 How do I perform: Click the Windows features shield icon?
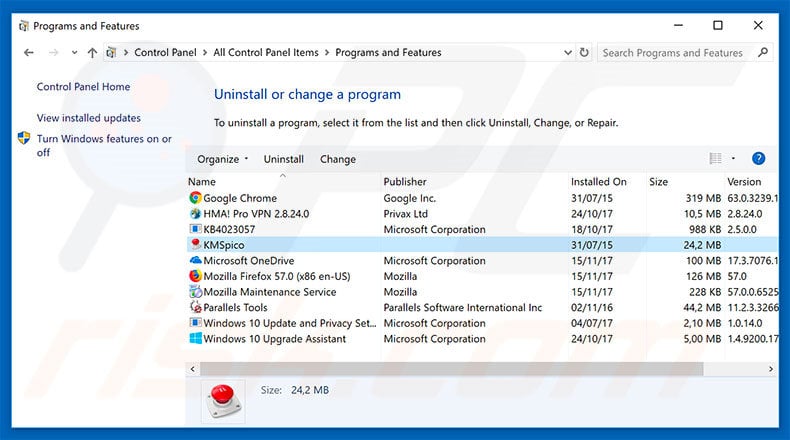pos(24,138)
